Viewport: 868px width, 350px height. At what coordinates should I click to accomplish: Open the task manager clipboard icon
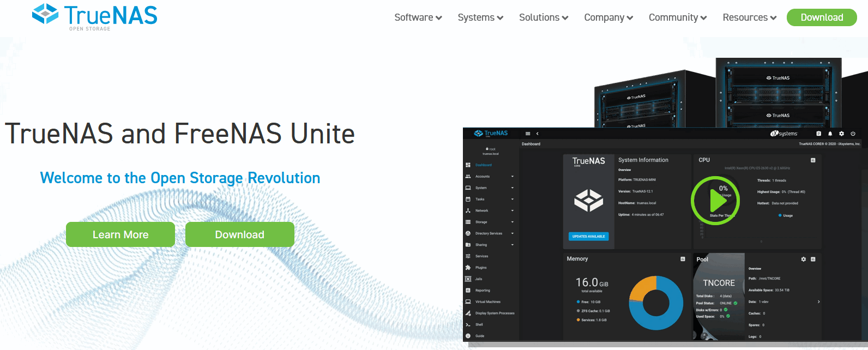click(x=818, y=134)
